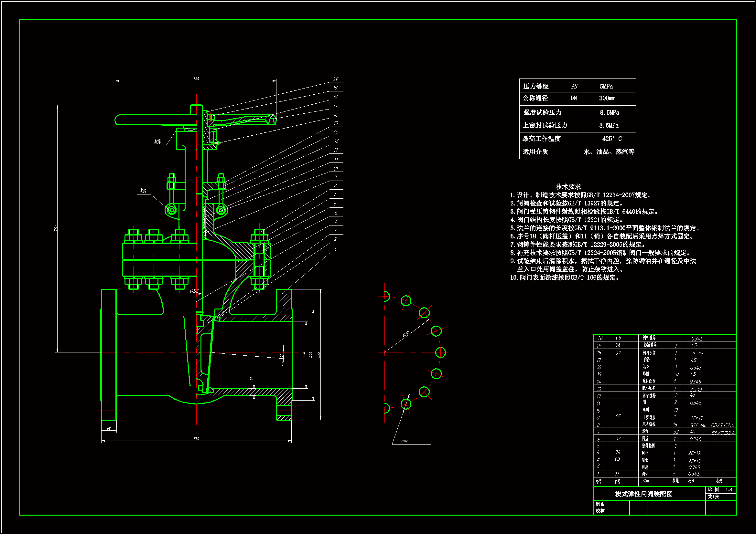The width and height of the screenshot is (756, 534).
Task: Select the 制图 field in title block
Action: [600, 504]
